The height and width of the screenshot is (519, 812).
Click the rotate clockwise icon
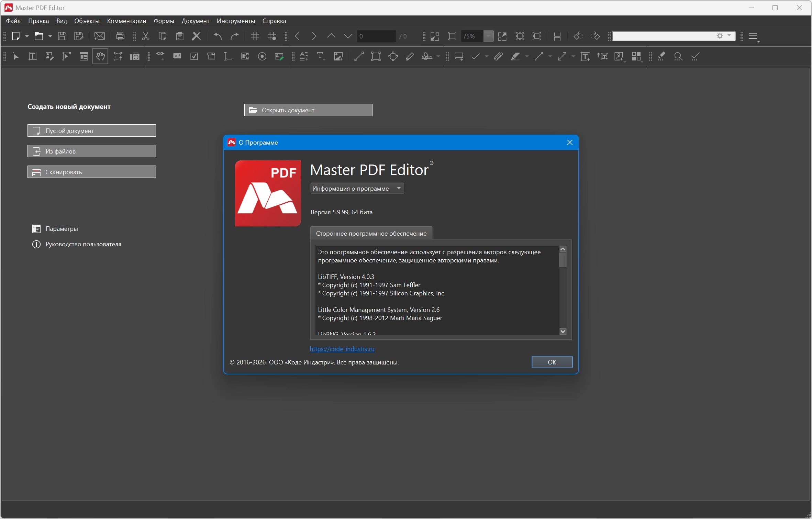click(596, 36)
